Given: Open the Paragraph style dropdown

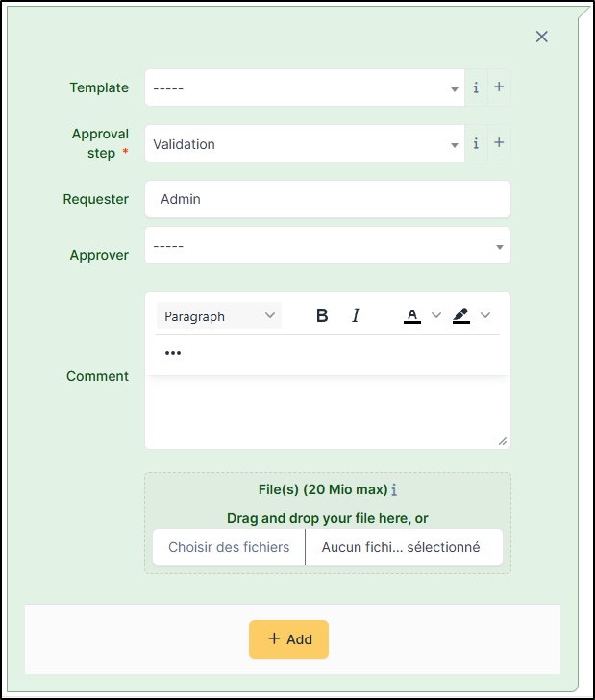Looking at the screenshot, I should [x=219, y=316].
